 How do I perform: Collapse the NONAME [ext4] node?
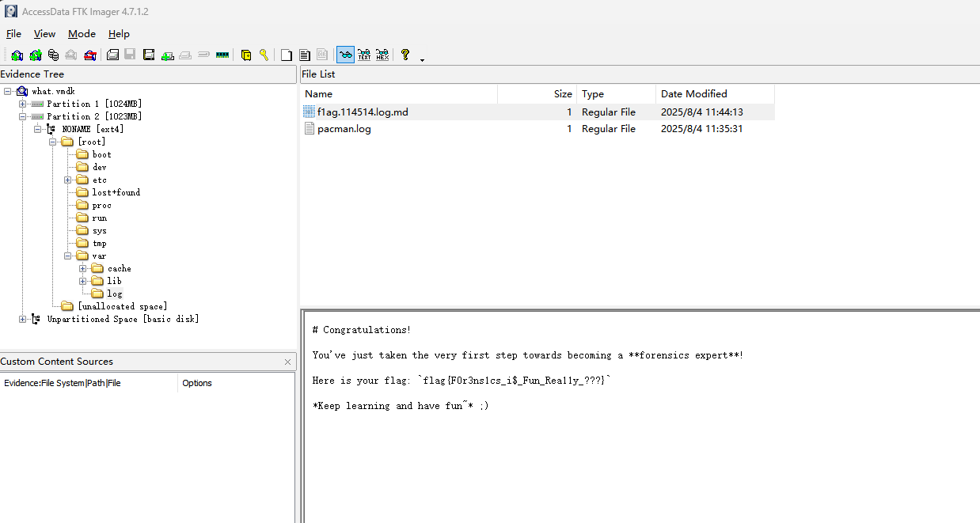[38, 130]
